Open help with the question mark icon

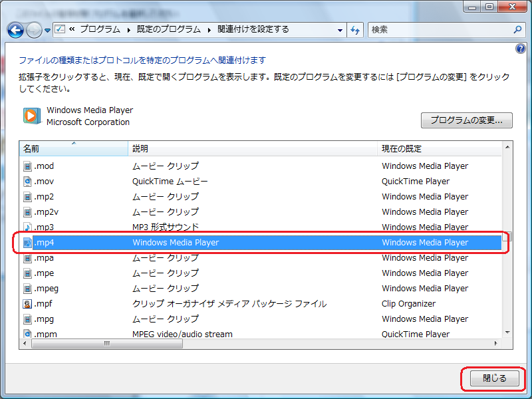point(521,49)
